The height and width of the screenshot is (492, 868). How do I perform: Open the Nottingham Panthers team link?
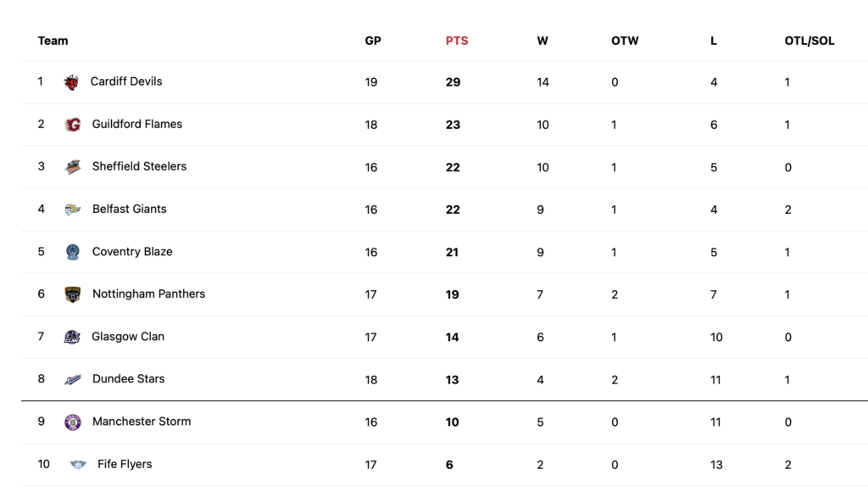click(x=148, y=294)
